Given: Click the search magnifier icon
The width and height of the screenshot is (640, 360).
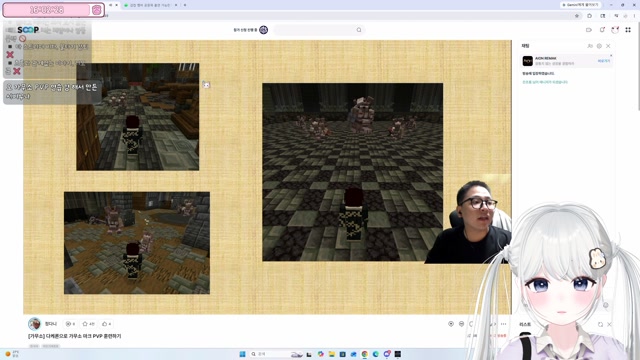Looking at the screenshot, I should [x=359, y=30].
